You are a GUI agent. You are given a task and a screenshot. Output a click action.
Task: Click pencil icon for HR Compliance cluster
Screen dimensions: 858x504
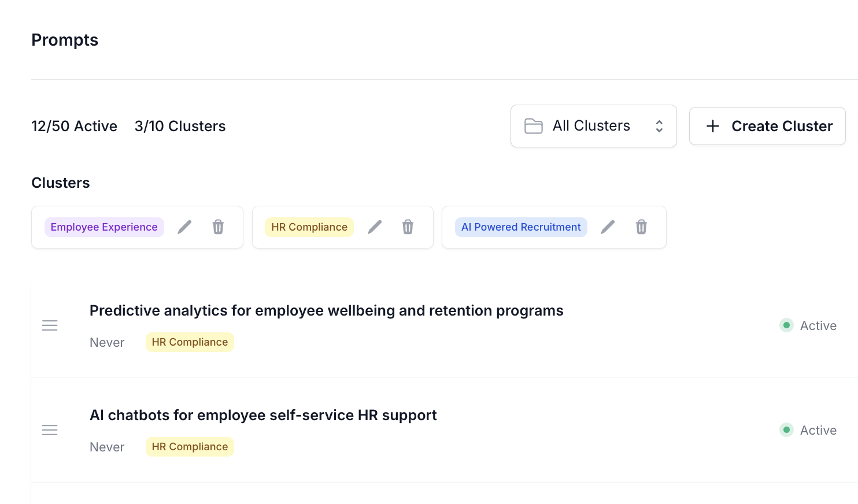tap(375, 227)
